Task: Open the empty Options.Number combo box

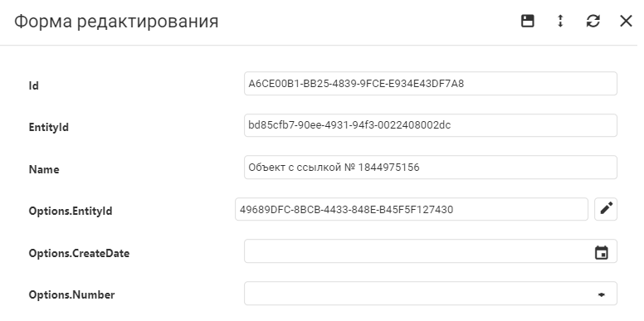Action: point(431,294)
